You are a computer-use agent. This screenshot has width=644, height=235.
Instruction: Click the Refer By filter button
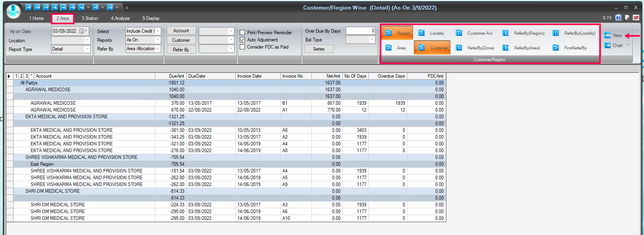[x=181, y=50]
